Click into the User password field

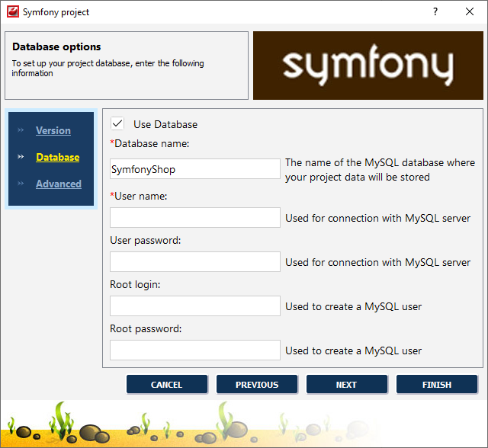pos(195,262)
